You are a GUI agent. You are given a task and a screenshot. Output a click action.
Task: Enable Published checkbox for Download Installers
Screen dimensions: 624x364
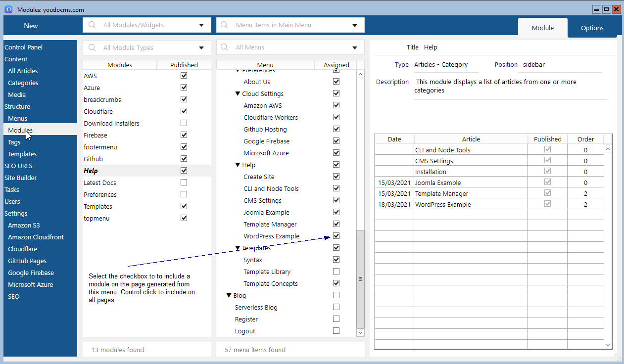click(x=184, y=123)
